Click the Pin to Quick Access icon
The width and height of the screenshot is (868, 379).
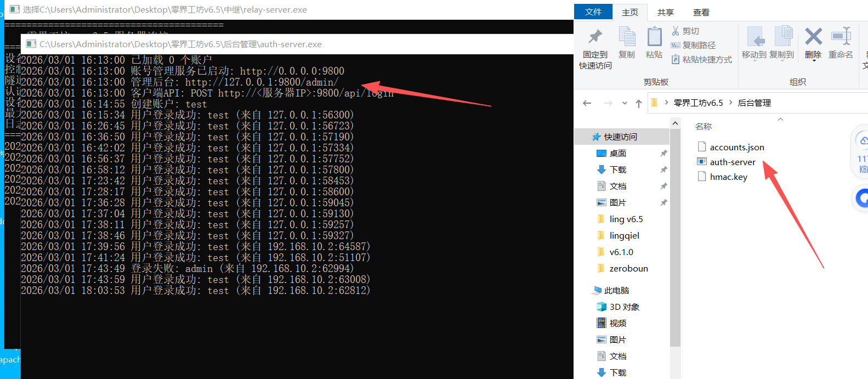point(595,37)
